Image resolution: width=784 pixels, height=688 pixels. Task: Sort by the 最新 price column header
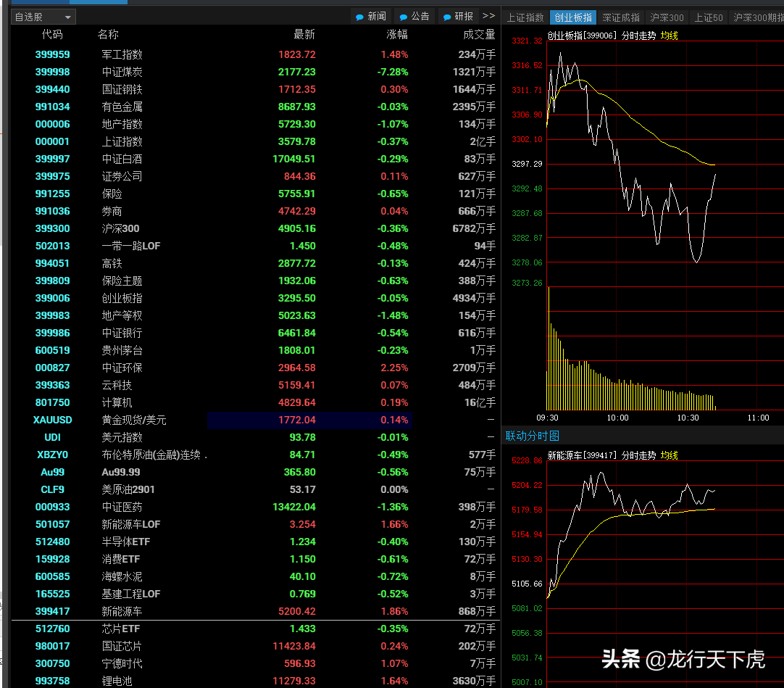tap(304, 35)
